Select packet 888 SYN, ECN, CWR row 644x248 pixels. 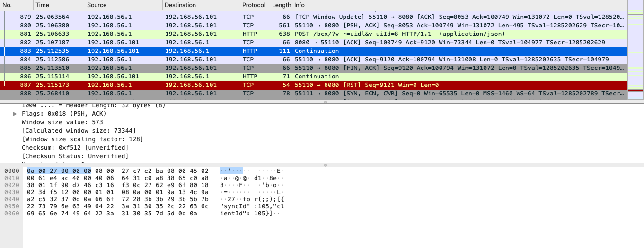pos(314,94)
